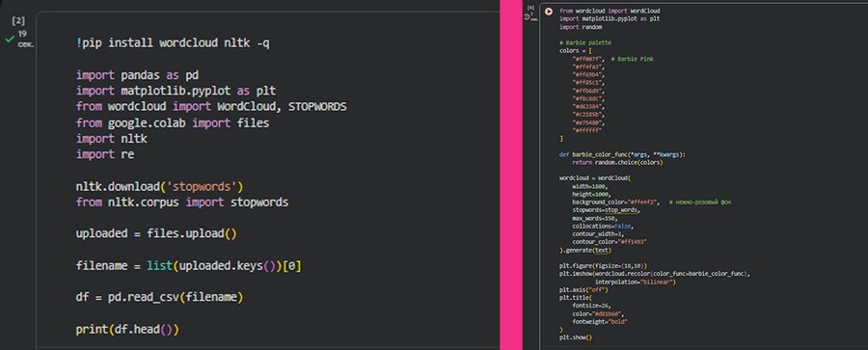Viewport: 868px width, 350px height.
Task: Click the ').generate(text)' line
Action: (585, 251)
